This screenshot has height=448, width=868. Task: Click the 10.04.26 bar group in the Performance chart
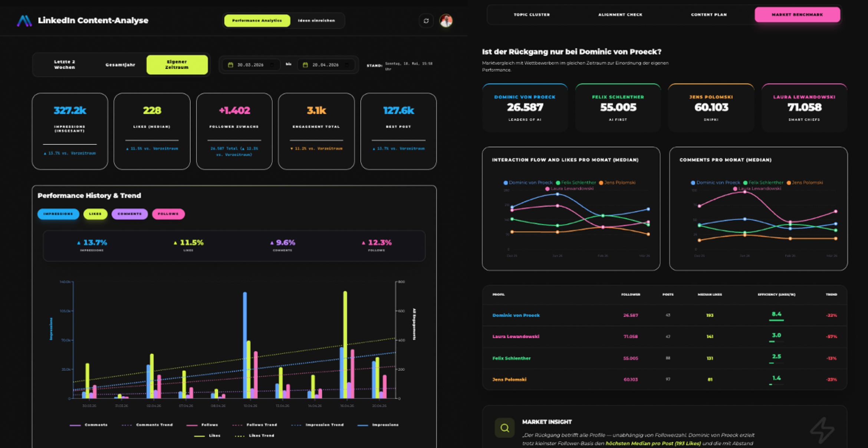[x=250, y=345]
